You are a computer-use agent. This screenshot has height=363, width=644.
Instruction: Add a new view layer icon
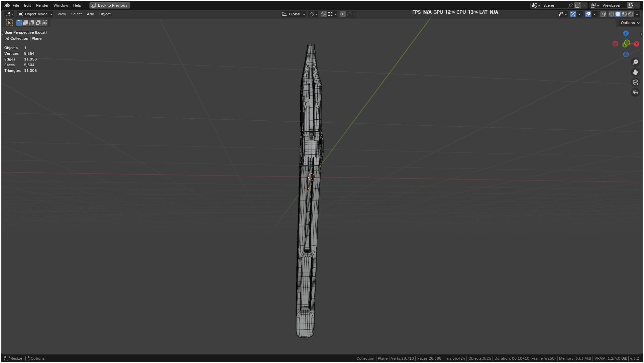click(630, 5)
